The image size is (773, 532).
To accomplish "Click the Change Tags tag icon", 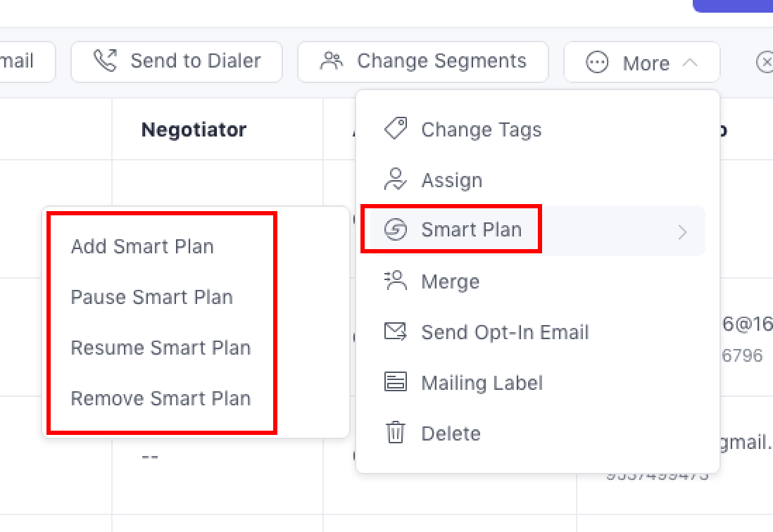I will (x=396, y=129).
